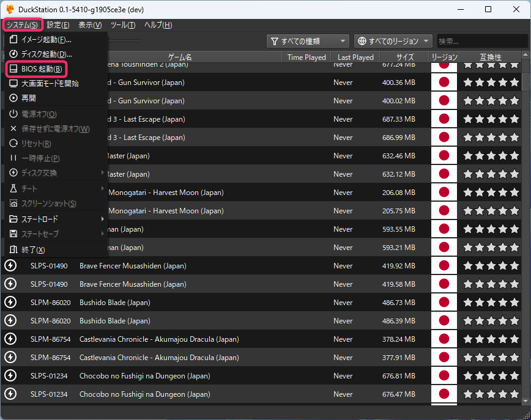Click the SLPM-86020 serial on the 486.73 MB row
Screen dimensions: 531x420
pyautogui.click(x=50, y=302)
